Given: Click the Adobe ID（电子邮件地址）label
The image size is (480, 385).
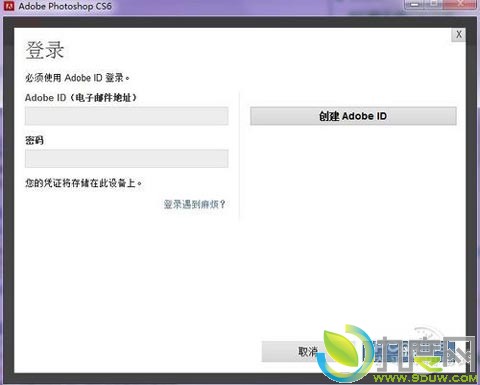Looking at the screenshot, I should tap(81, 98).
